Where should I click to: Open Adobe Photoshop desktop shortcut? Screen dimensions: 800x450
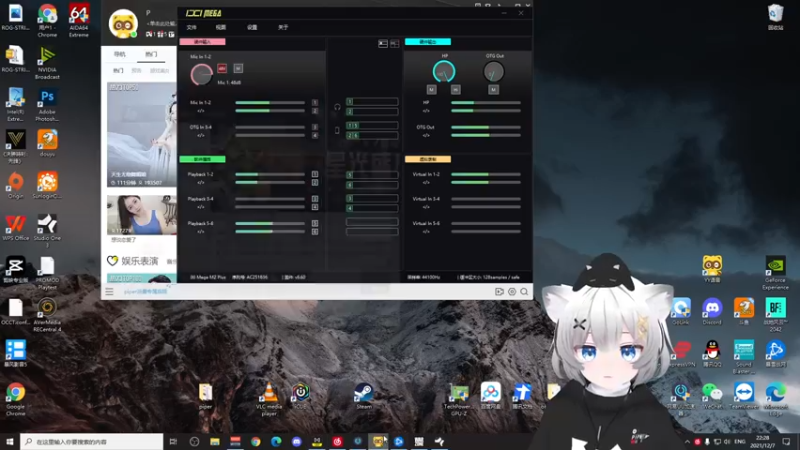coord(47,105)
